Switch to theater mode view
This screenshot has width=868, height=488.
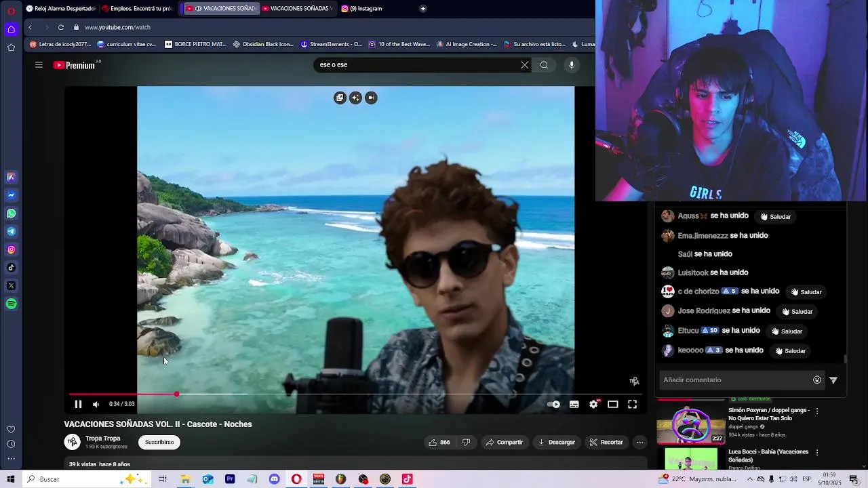(x=613, y=404)
